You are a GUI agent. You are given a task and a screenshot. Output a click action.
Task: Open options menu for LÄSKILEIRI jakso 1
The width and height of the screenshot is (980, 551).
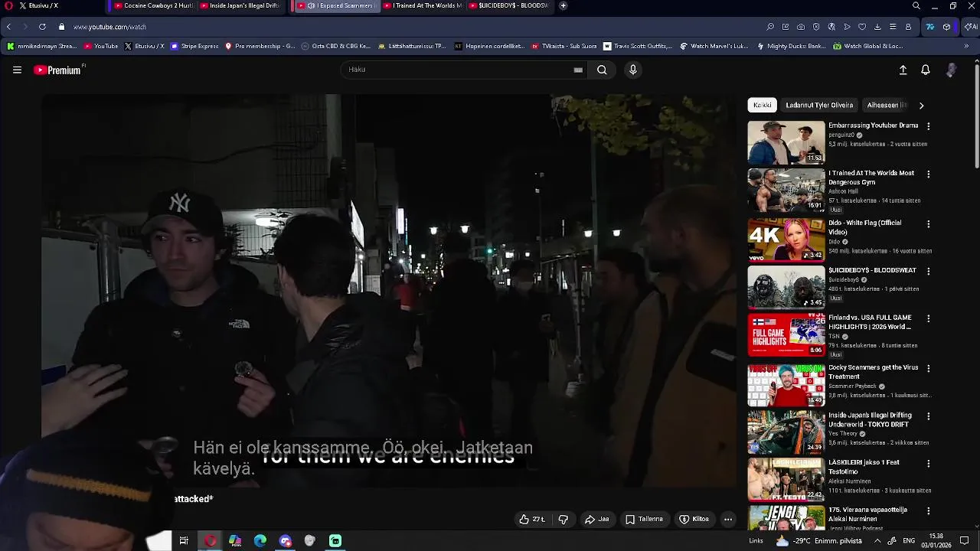click(x=929, y=464)
